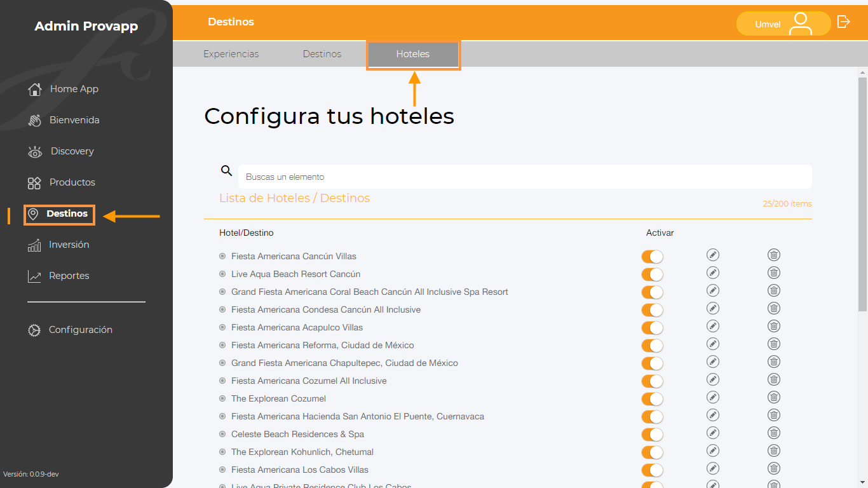This screenshot has height=488, width=868.
Task: Delete Fiesta Americana Reforma, Ciudad de México
Action: [774, 344]
